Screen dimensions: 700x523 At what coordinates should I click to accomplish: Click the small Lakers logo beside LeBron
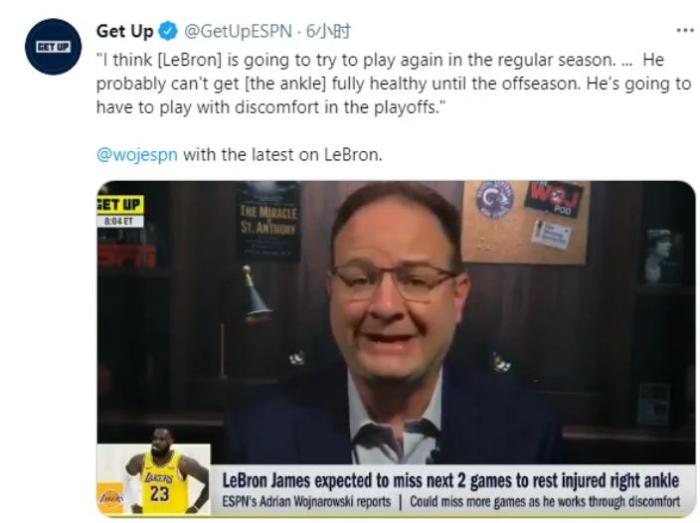click(x=110, y=498)
